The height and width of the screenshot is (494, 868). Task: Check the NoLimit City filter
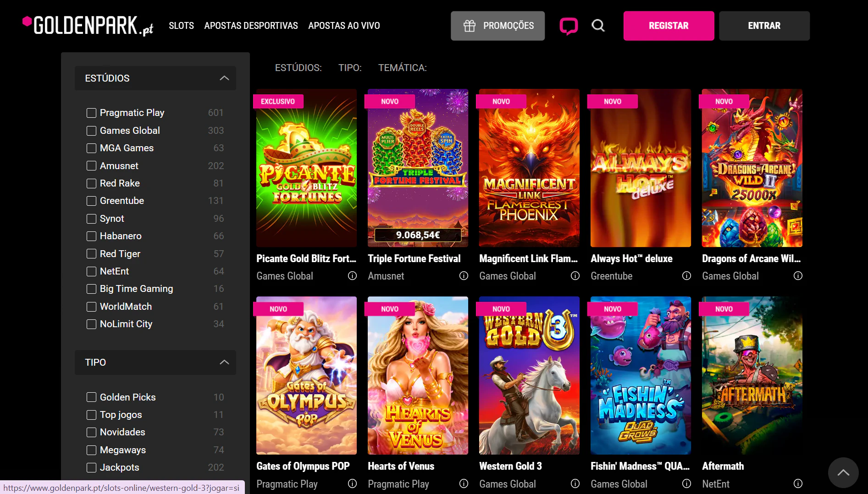91,324
